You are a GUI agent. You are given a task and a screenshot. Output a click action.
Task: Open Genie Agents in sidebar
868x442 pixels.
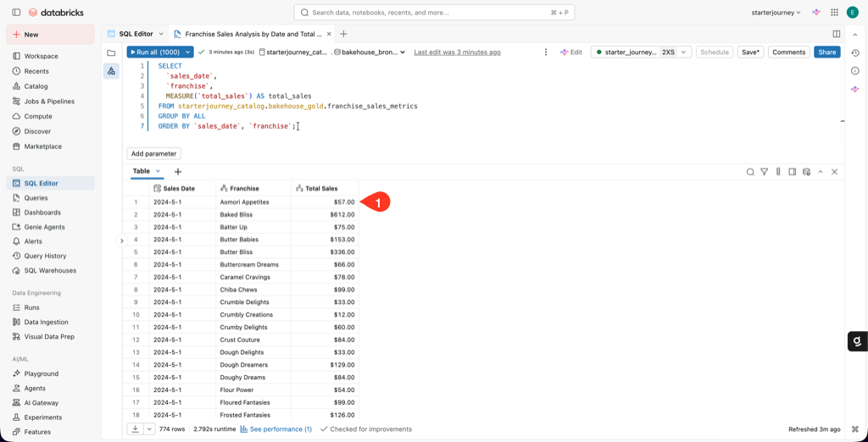coord(50,227)
